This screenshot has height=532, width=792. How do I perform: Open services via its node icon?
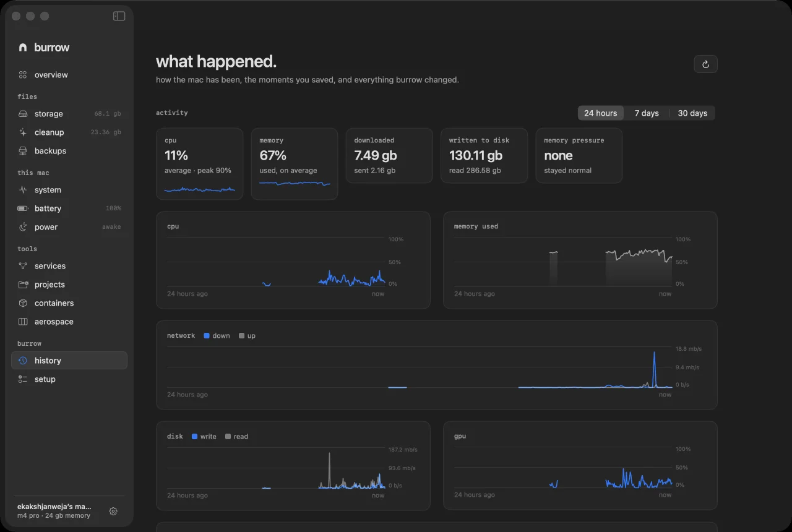[23, 266]
